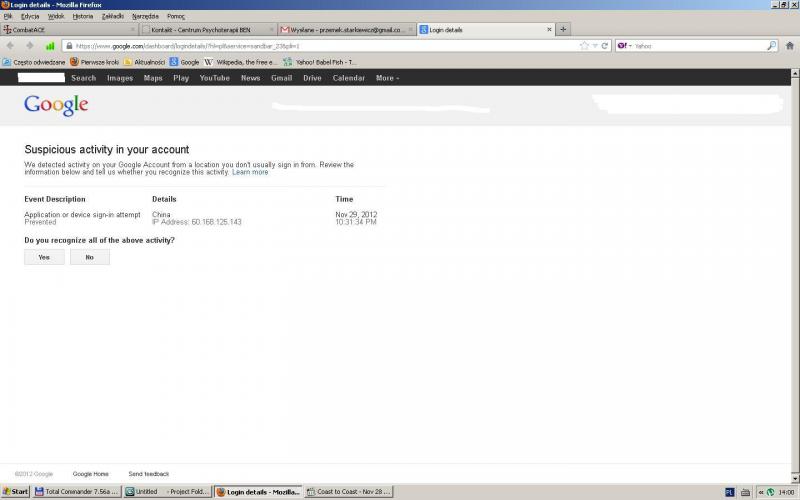This screenshot has height=500, width=800.
Task: Open the Send feedback footer link
Action: coord(148,474)
